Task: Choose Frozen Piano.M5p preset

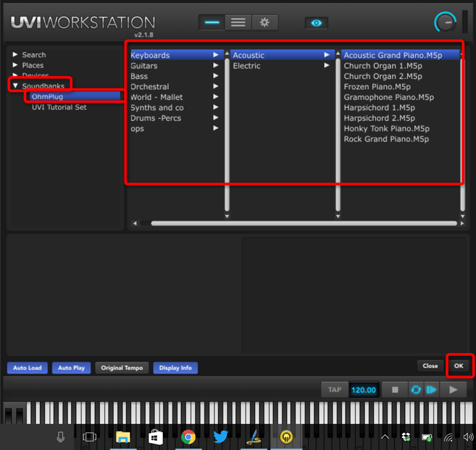Action: pos(377,87)
